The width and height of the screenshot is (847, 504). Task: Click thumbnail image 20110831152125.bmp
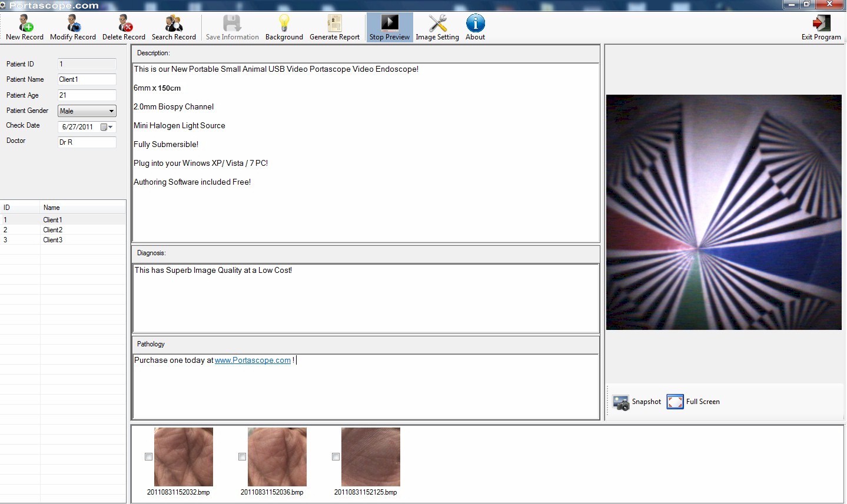point(371,457)
